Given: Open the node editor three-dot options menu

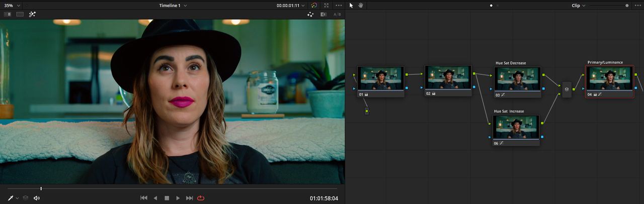Looking at the screenshot, I should pyautogui.click(x=637, y=6).
